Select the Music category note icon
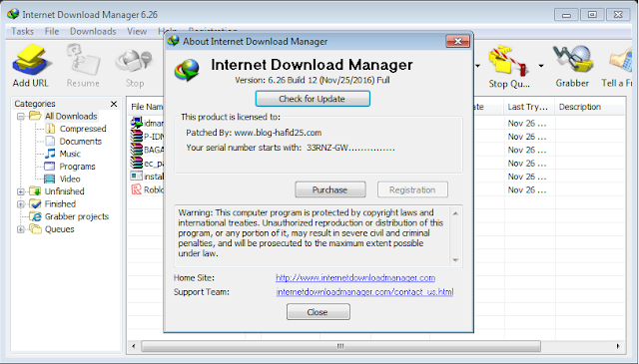The width and height of the screenshot is (639, 364). click(x=50, y=154)
